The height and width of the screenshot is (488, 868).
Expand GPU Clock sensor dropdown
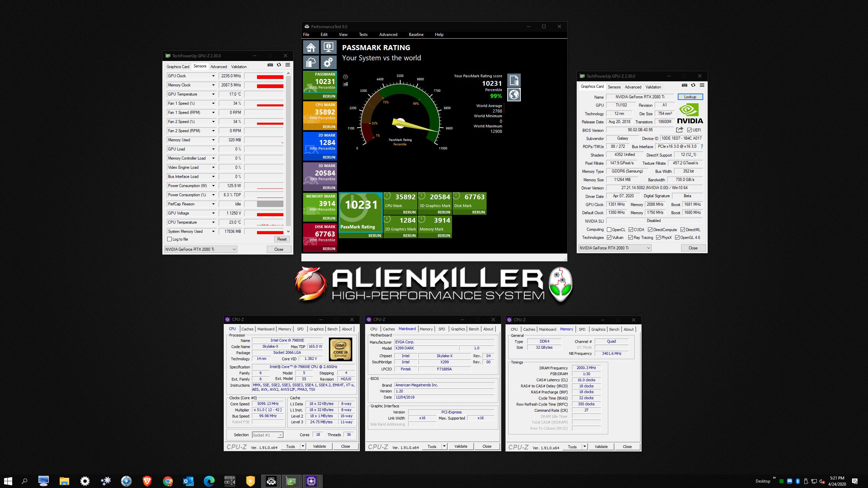pos(213,76)
